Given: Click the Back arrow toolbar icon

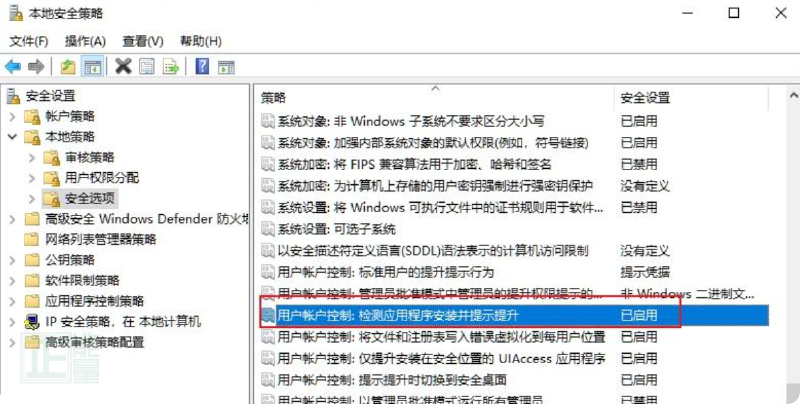Looking at the screenshot, I should coord(13,66).
